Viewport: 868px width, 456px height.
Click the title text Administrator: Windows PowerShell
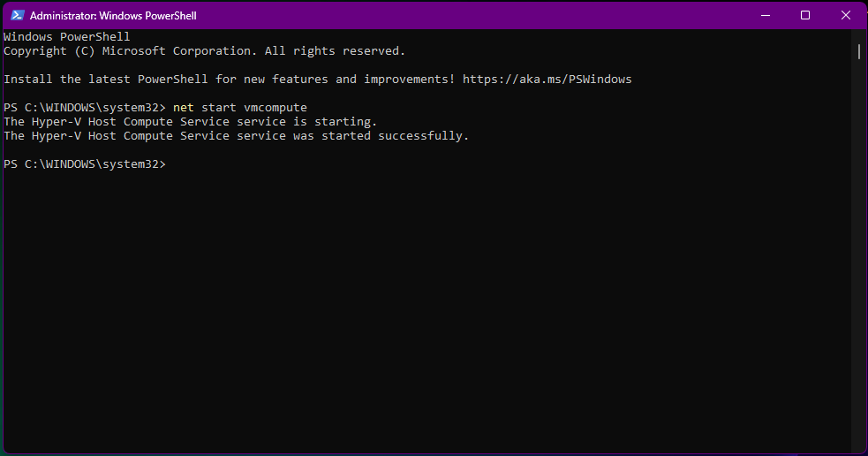(x=113, y=16)
